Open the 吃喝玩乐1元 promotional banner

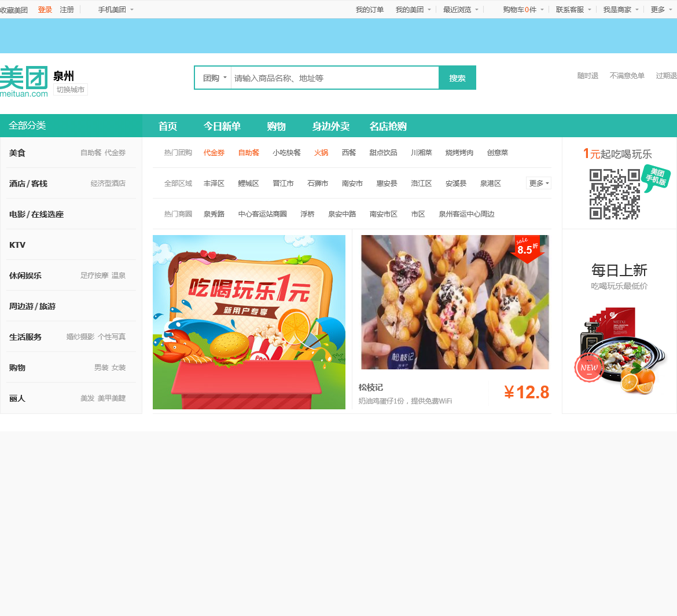pos(249,322)
